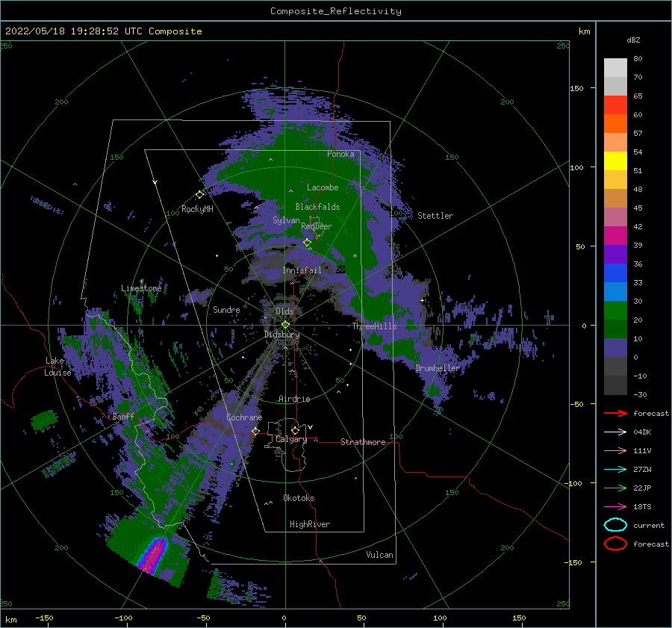The height and width of the screenshot is (628, 672).
Task: Click the magenta 18TS arrow icon
Action: 615,507
